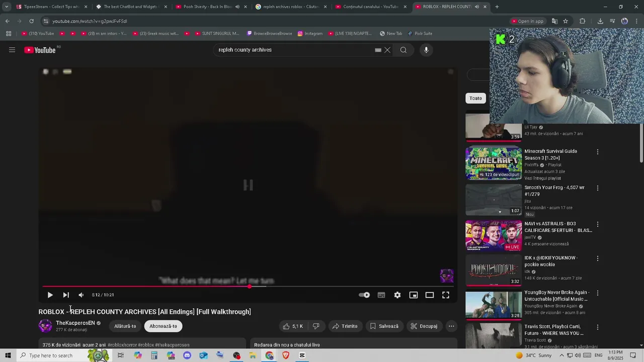
Task: Open options for Smooth Your Frog video
Action: click(x=598, y=188)
